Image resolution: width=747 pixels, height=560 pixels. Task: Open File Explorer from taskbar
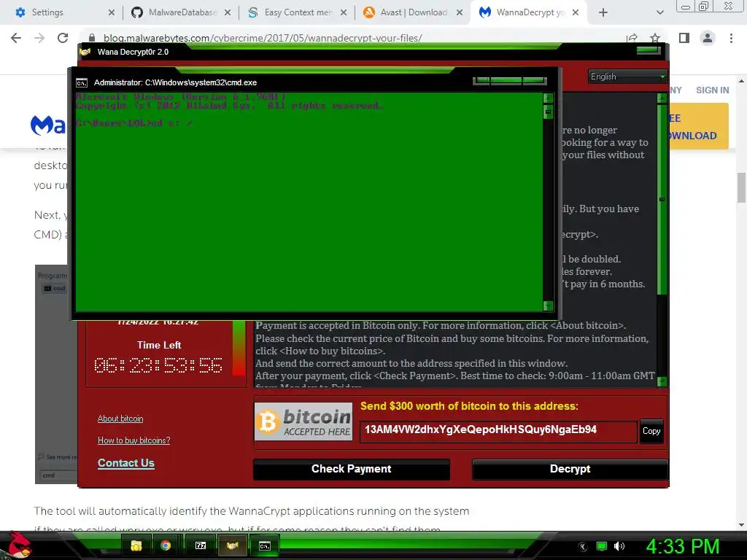136,545
